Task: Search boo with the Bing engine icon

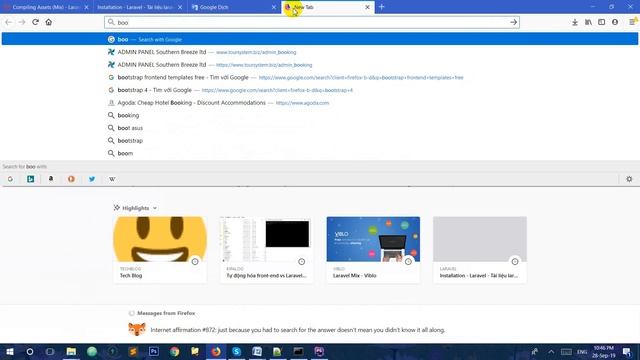Action: click(31, 179)
